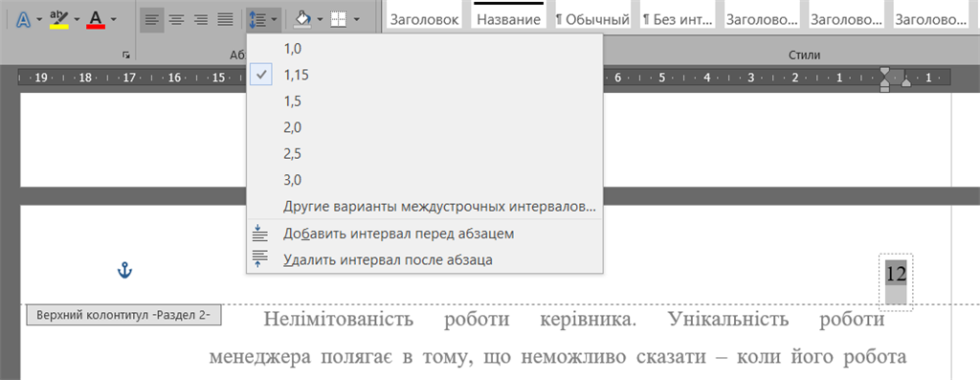Open highlight color dropdown arrow
980x380 pixels.
(77, 19)
